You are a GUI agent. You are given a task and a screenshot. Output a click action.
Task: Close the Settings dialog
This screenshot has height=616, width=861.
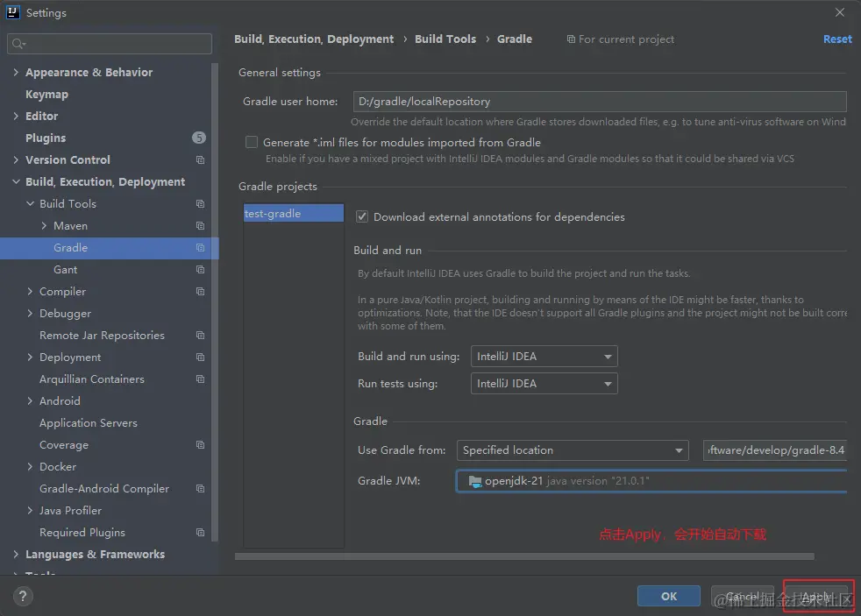coord(840,12)
